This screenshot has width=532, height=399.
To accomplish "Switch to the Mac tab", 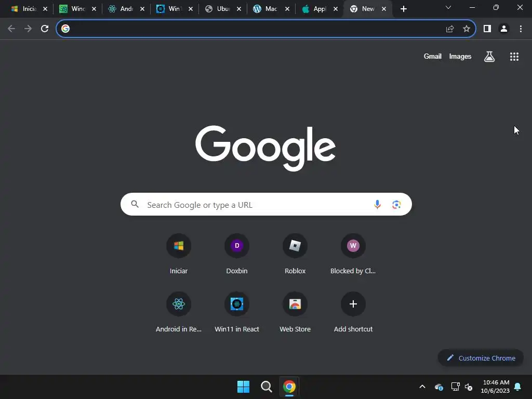I will [x=265, y=9].
